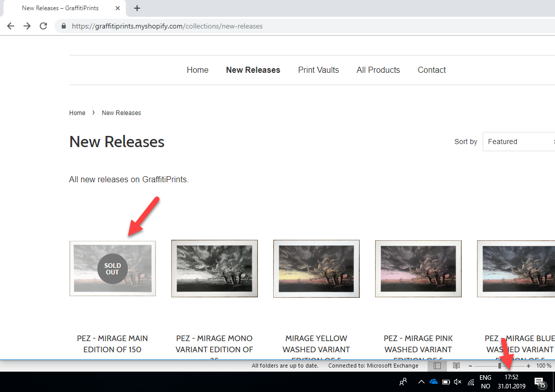Screen dimensions: 555x392
Task: Open the sold out Mirage Main Edition thumbnail
Action: tap(113, 268)
